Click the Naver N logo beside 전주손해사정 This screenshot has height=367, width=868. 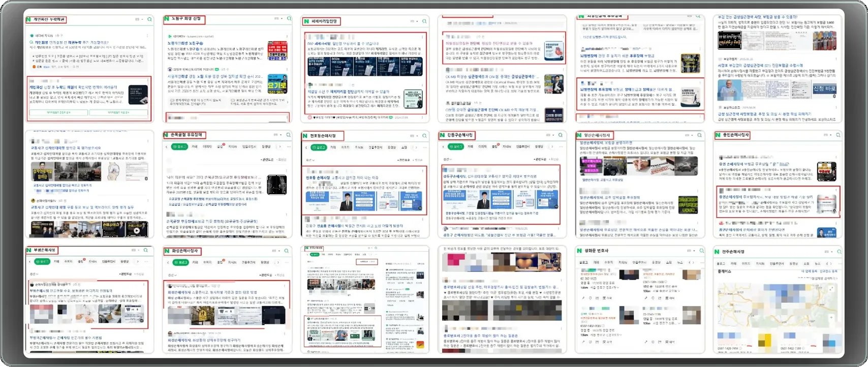[717, 252]
